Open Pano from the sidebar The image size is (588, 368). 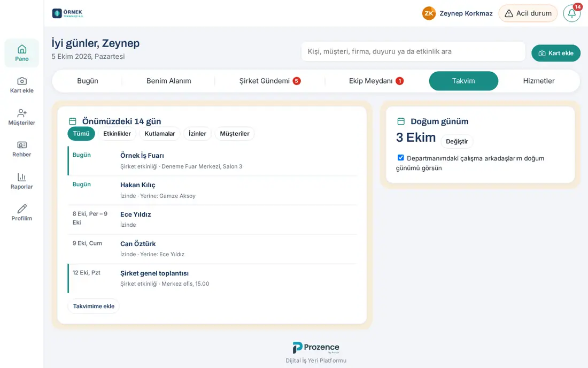(x=22, y=53)
